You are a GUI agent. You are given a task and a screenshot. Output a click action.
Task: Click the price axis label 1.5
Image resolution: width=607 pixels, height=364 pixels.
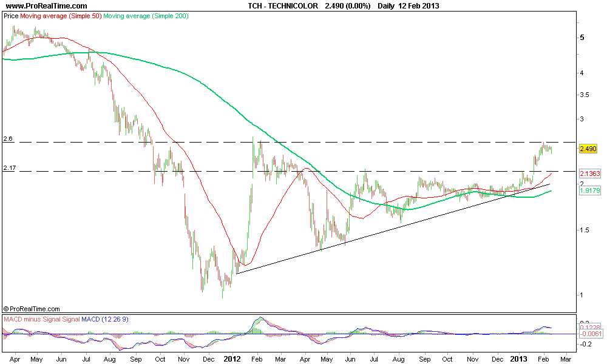[584, 230]
